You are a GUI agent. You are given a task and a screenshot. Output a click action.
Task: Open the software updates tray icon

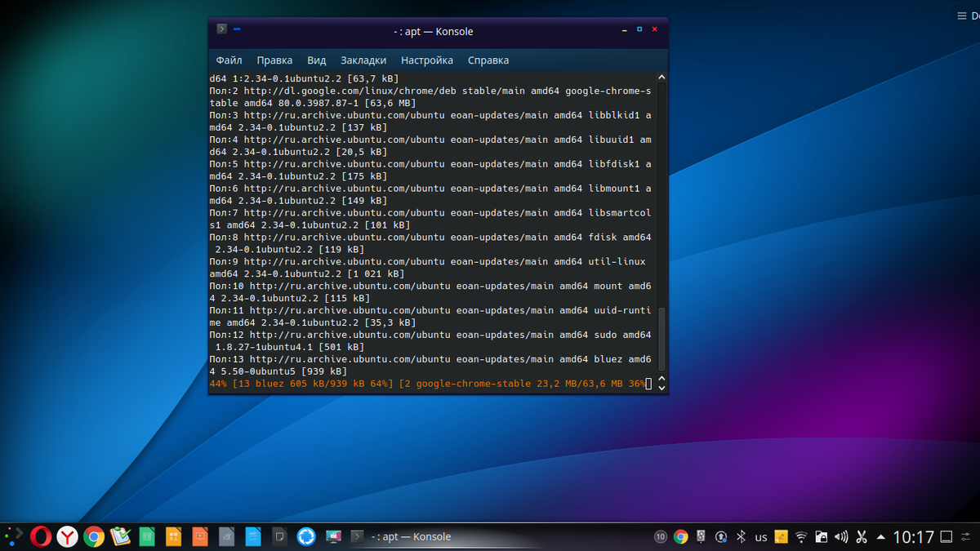point(722,537)
